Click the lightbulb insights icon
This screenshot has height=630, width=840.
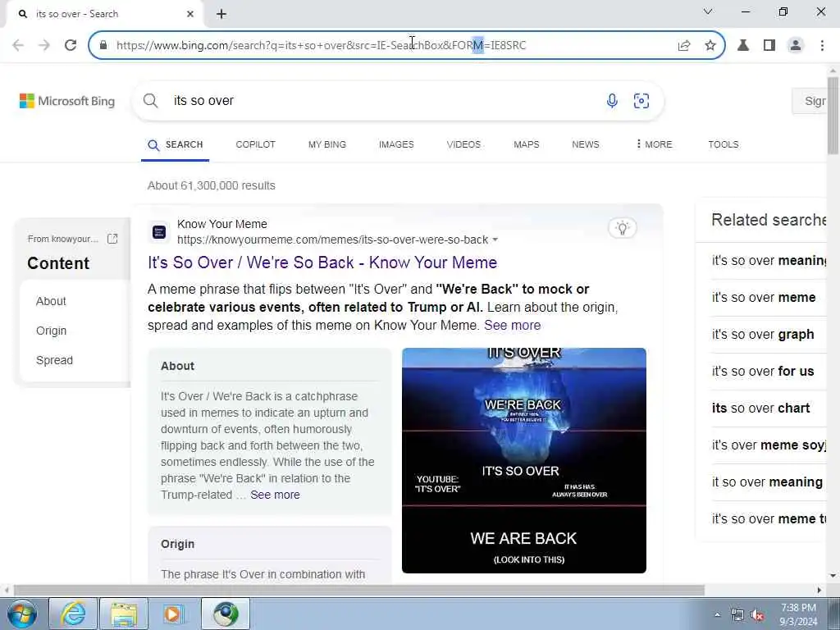(622, 228)
